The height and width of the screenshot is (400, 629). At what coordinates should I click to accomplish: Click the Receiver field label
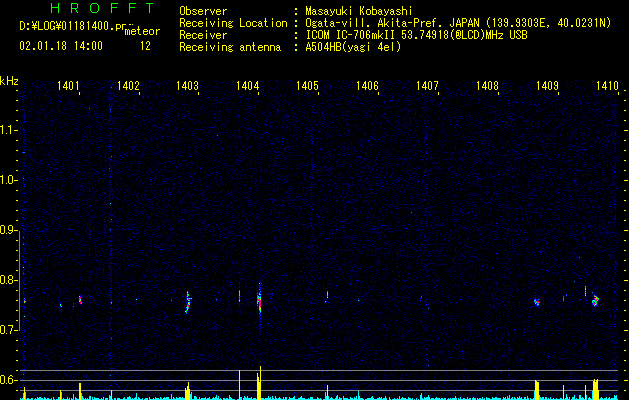coord(203,35)
